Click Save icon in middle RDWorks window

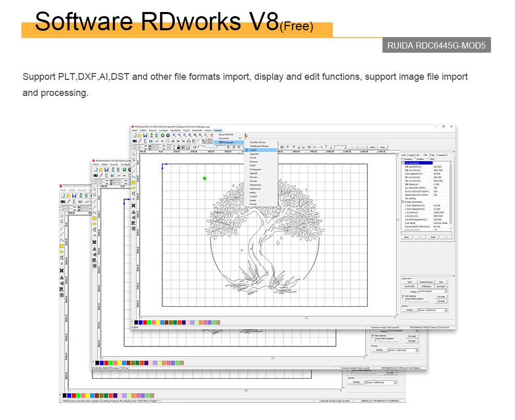[x=106, y=170]
